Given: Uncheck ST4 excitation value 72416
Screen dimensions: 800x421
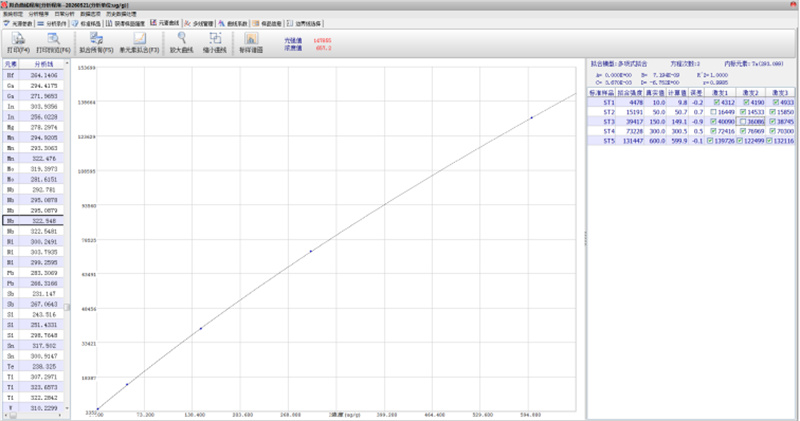Looking at the screenshot, I should click(713, 131).
